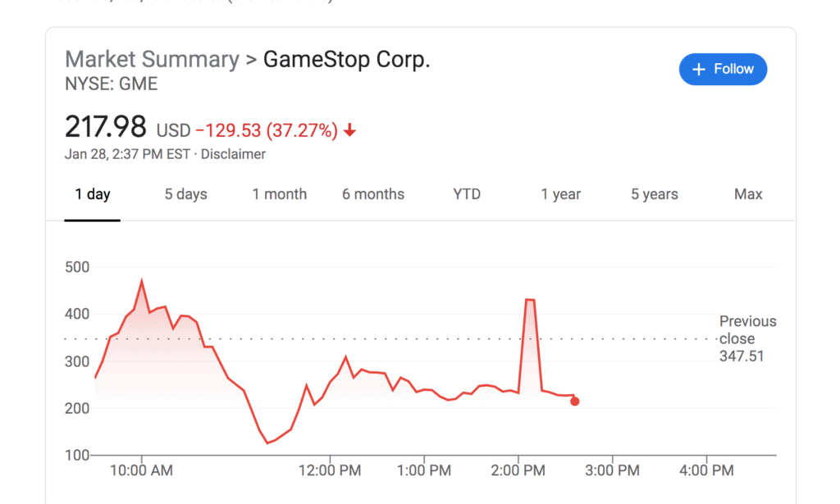The width and height of the screenshot is (840, 504).
Task: Click the red down arrow icon
Action: 350,131
